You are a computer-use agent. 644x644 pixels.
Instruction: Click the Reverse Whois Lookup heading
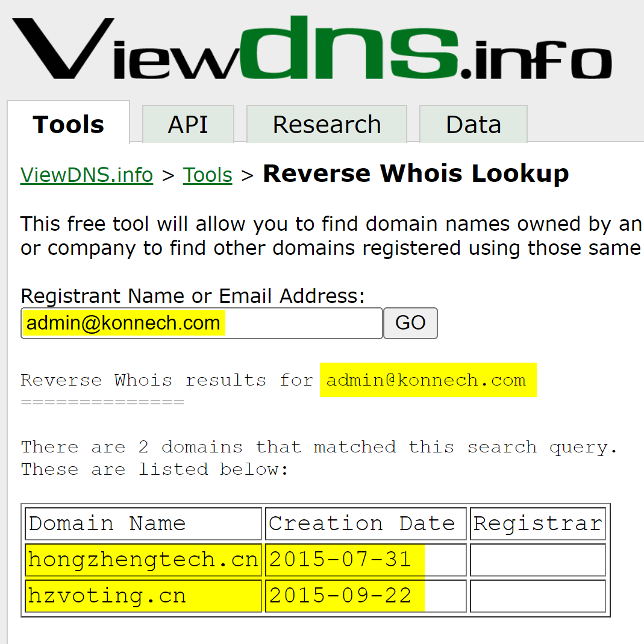[x=416, y=174]
